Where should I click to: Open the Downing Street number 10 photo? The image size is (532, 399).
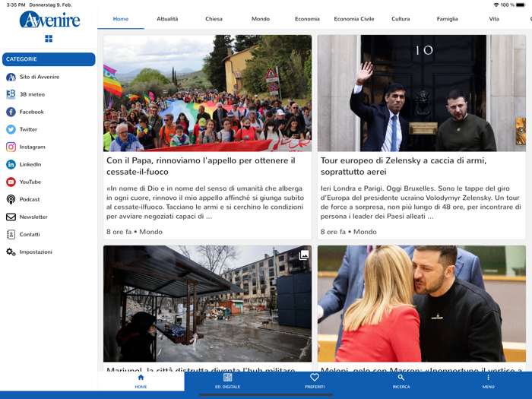(x=422, y=93)
